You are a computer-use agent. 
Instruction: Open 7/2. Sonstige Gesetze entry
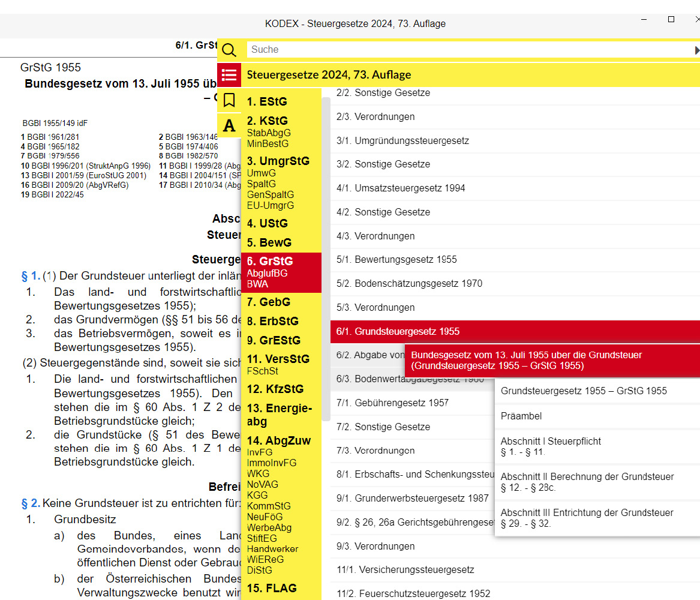[x=413, y=427]
